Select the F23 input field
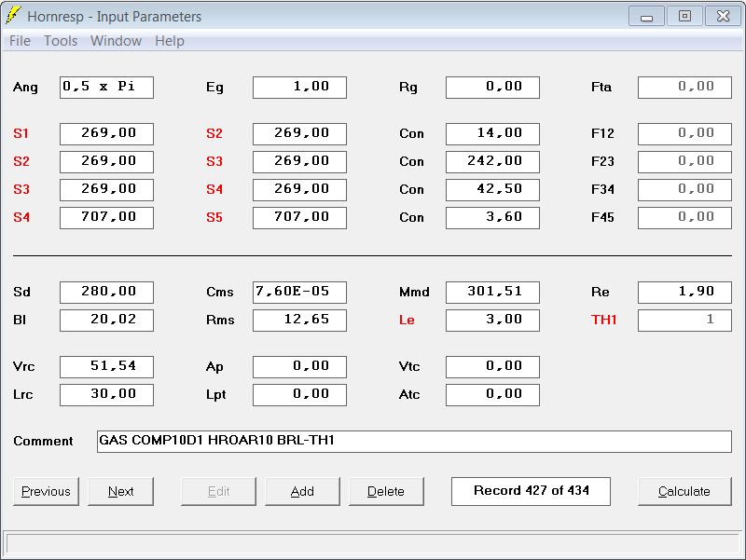746x560 pixels. pyautogui.click(x=684, y=161)
